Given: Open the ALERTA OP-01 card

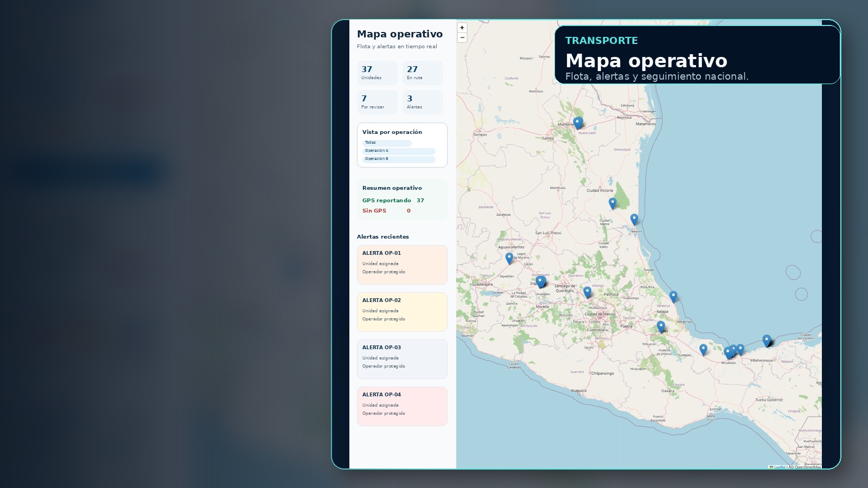Looking at the screenshot, I should [x=402, y=265].
